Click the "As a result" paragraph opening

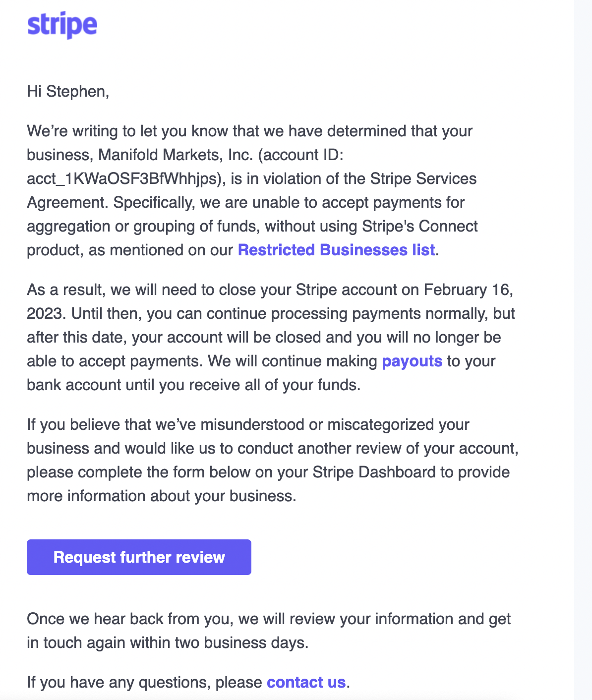coord(66,290)
